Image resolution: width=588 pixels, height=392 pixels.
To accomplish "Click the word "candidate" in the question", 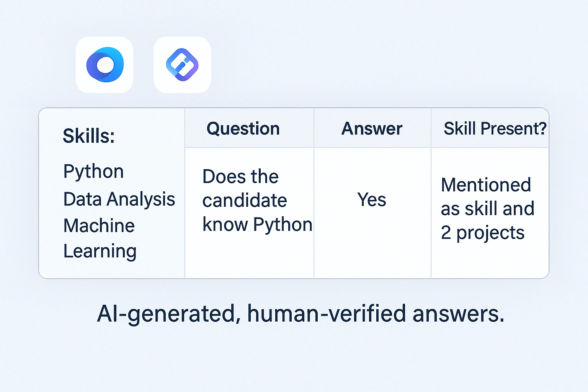I will click(245, 201).
